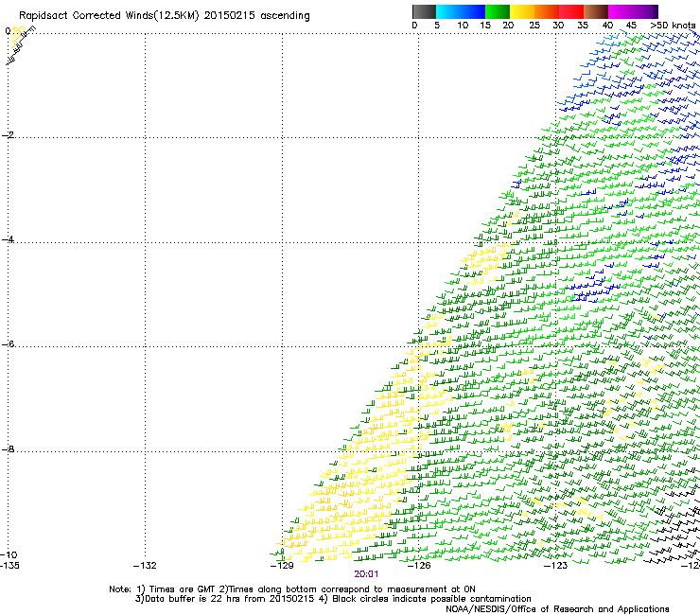
Task: Click the chart title 'Rapidscat Corrected Winds(12.5KM)'
Action: tap(109, 15)
